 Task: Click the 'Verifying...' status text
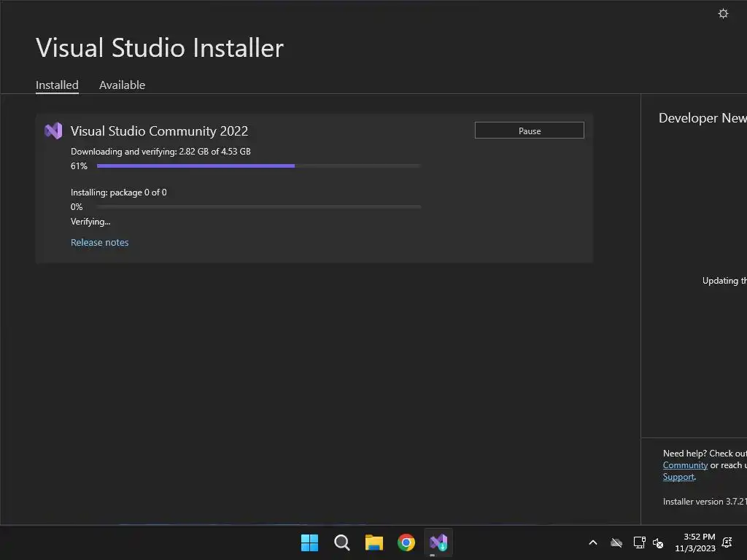(x=90, y=222)
